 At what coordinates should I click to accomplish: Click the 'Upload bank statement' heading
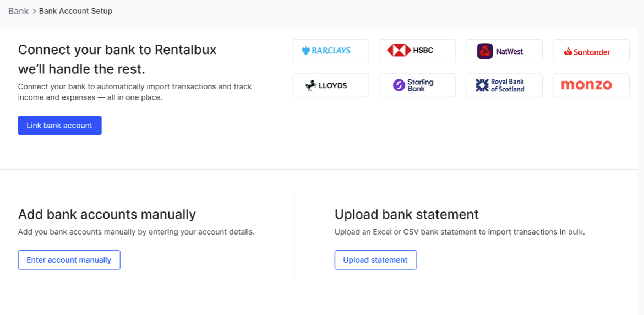pos(407,214)
